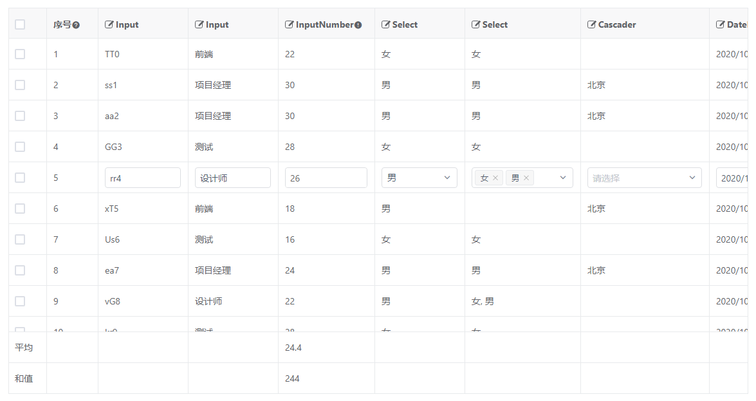
Task: Open the 男 Select dropdown in row 5
Action: [420, 178]
